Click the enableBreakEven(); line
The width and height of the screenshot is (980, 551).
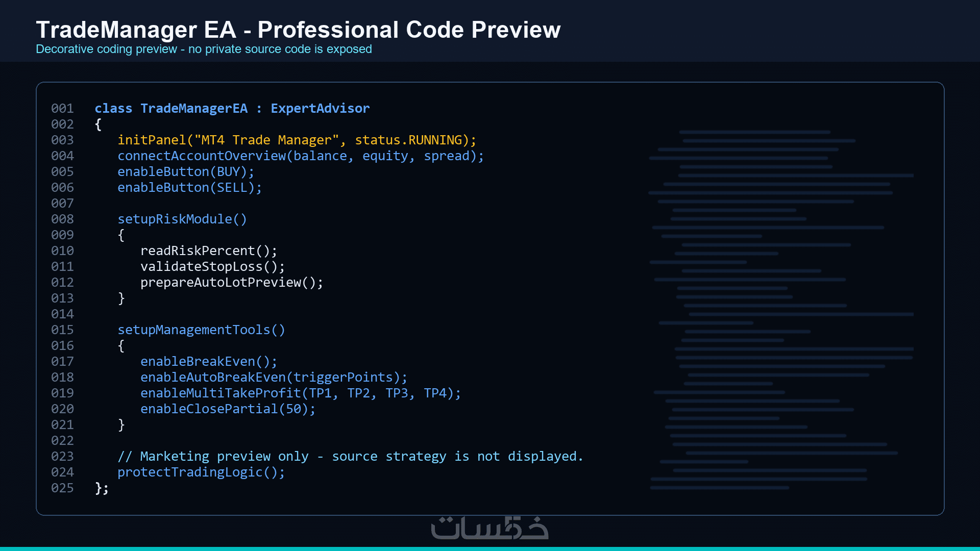(209, 362)
